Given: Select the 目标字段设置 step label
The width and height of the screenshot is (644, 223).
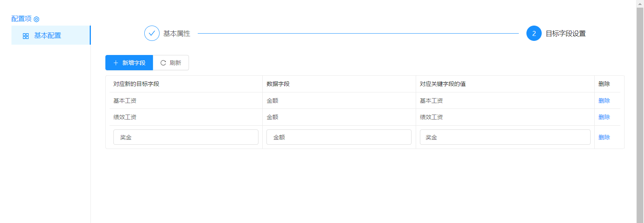Looking at the screenshot, I should [x=565, y=34].
